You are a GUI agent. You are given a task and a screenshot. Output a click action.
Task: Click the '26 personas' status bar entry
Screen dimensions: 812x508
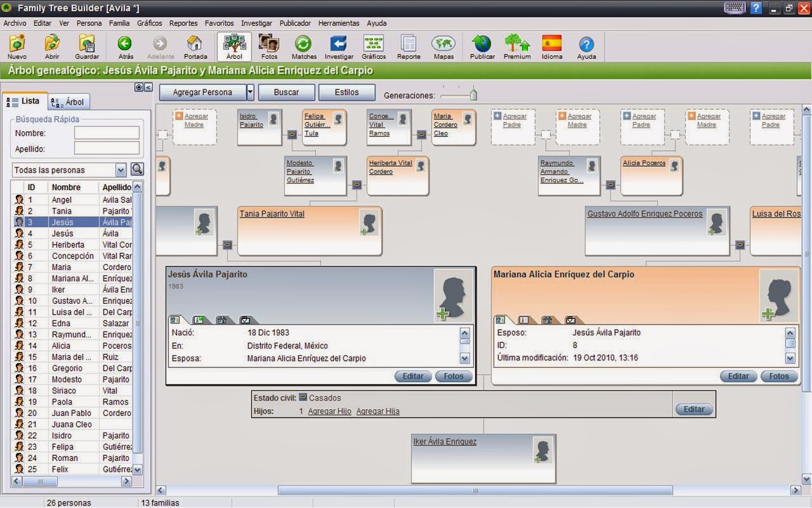[69, 503]
